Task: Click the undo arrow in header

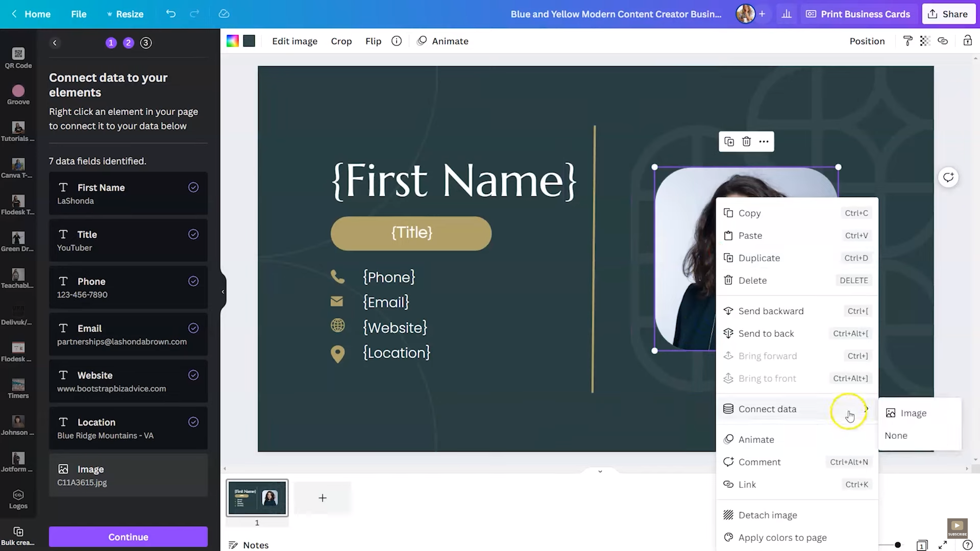Action: 170,14
